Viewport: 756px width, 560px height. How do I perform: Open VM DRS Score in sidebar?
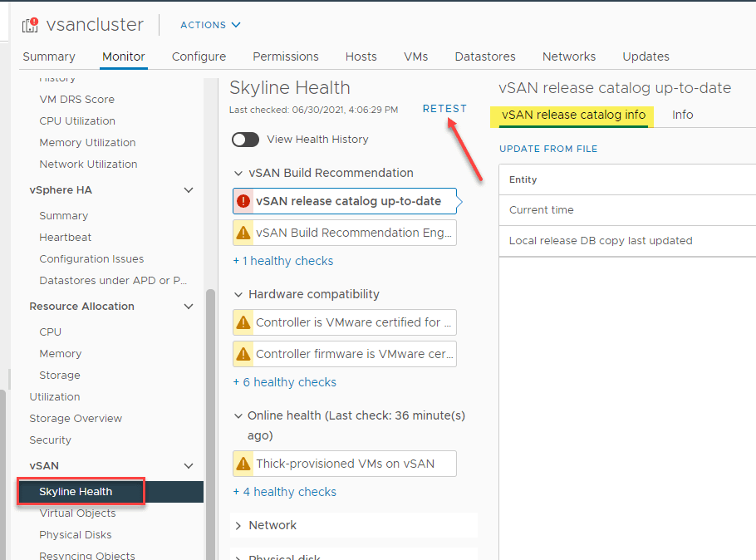(76, 100)
